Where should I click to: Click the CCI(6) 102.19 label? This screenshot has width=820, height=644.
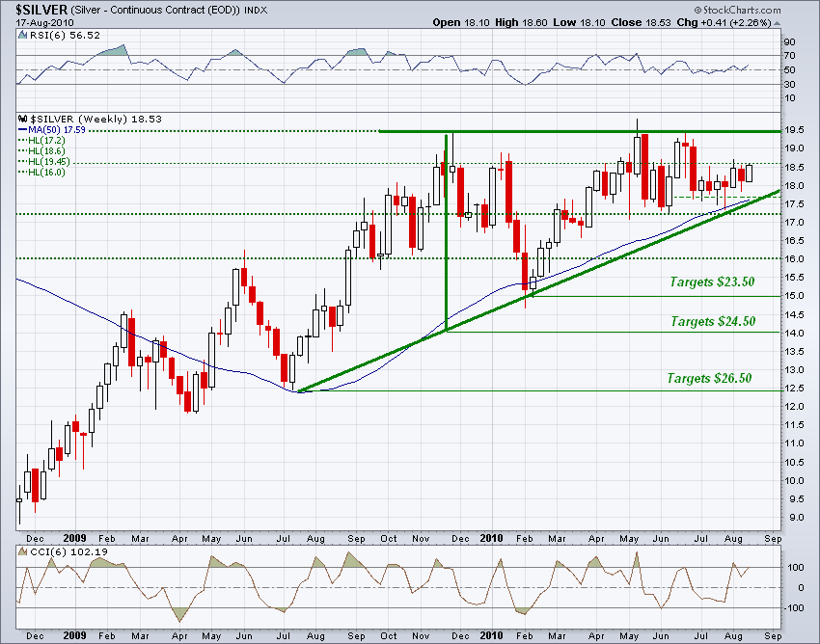click(69, 551)
